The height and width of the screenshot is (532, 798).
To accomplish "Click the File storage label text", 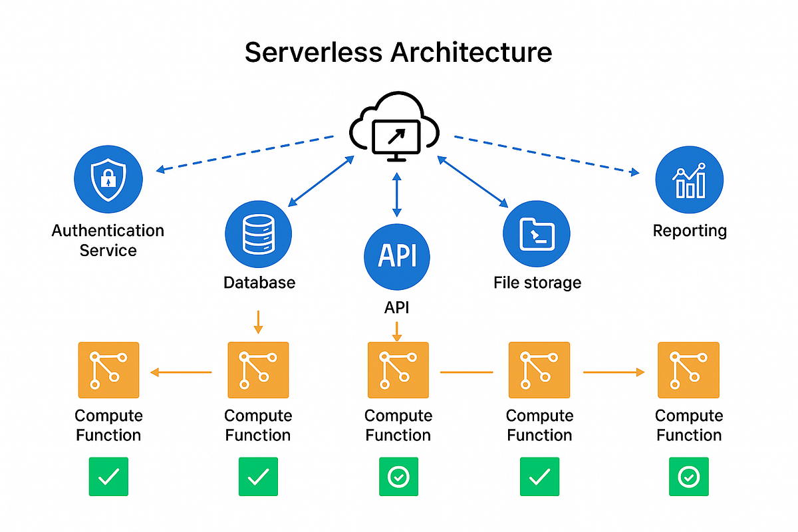I will [537, 282].
